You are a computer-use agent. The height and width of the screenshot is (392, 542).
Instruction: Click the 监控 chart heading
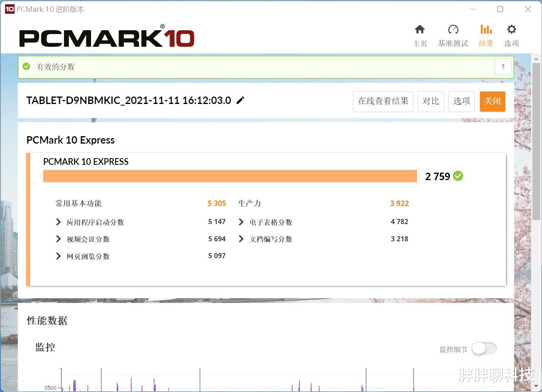(46, 347)
